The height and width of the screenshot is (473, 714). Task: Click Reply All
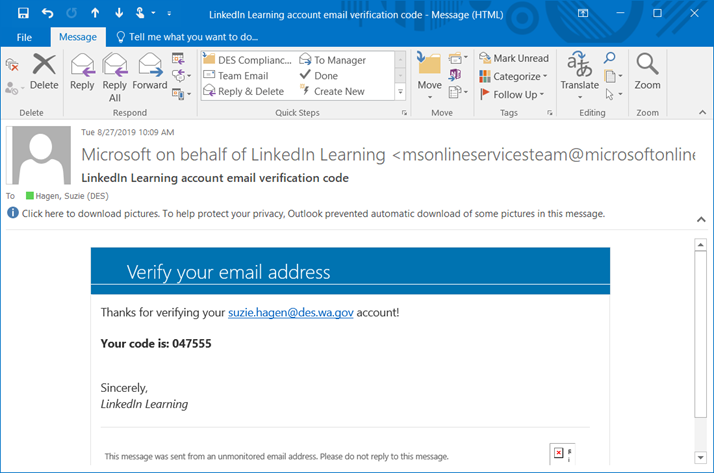[115, 77]
